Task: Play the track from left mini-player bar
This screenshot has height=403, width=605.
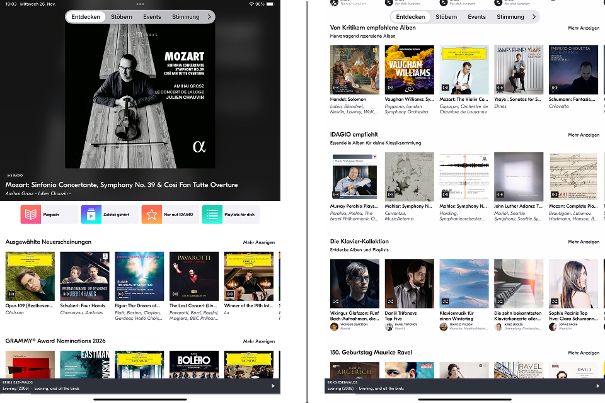Action: [273, 386]
